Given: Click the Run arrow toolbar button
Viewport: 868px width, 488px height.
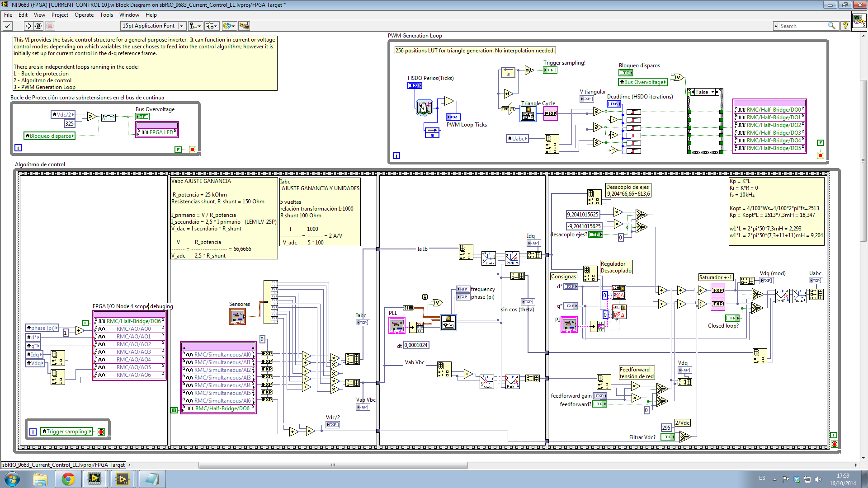Looking at the screenshot, I should point(28,26).
